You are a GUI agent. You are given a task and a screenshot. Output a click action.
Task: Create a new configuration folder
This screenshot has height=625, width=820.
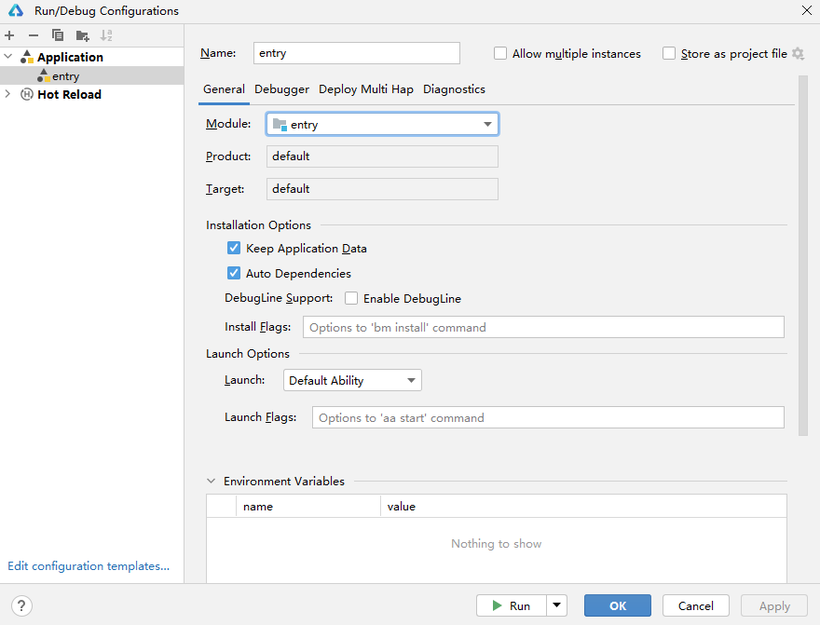[x=82, y=36]
